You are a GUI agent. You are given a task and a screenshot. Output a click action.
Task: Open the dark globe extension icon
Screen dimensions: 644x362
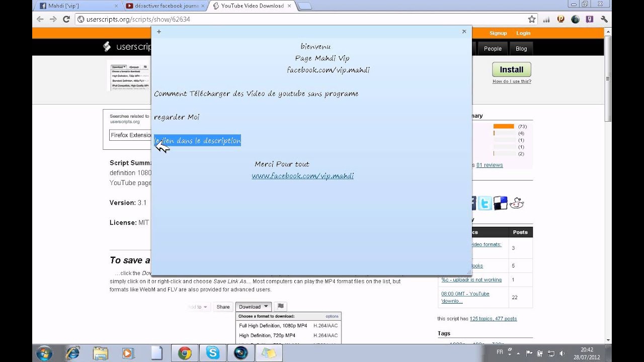tap(576, 19)
